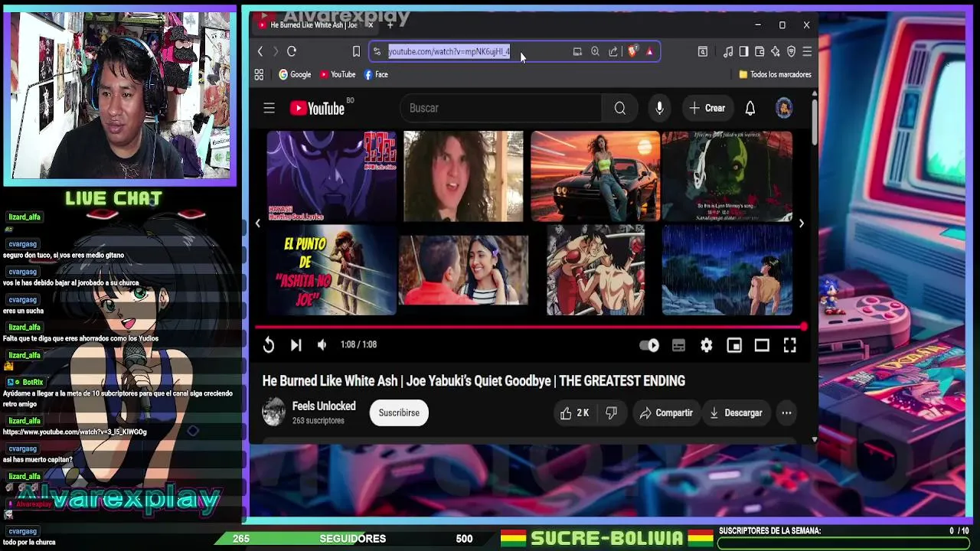Enable miniplayer mode

pyautogui.click(x=734, y=346)
